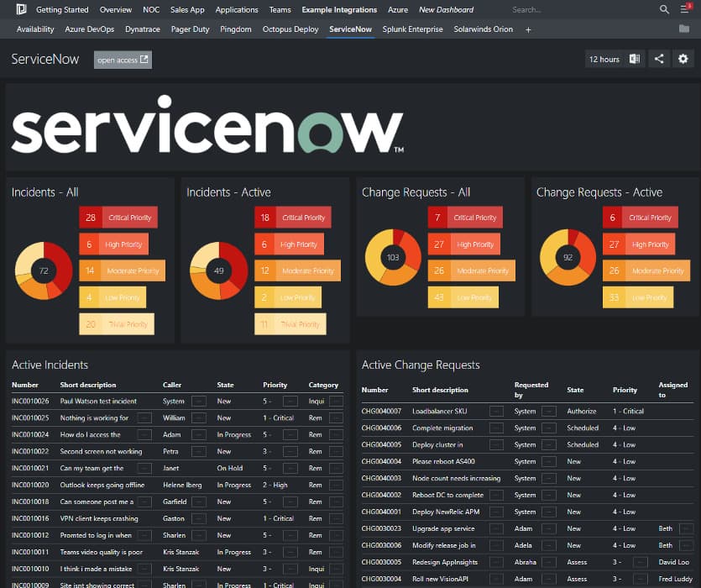The width and height of the screenshot is (701, 588).
Task: Open the 12 hours time range selector
Action: coord(604,59)
